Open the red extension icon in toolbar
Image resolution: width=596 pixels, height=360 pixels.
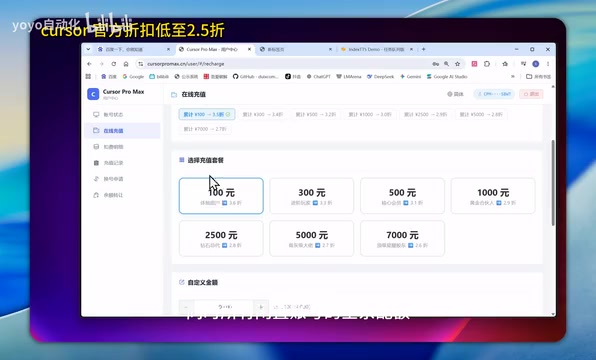point(474,64)
